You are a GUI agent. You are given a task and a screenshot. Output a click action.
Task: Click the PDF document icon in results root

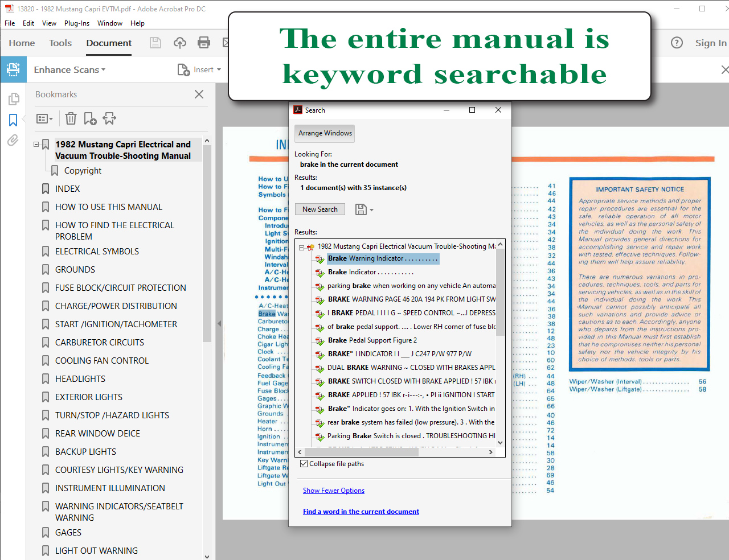[311, 247]
